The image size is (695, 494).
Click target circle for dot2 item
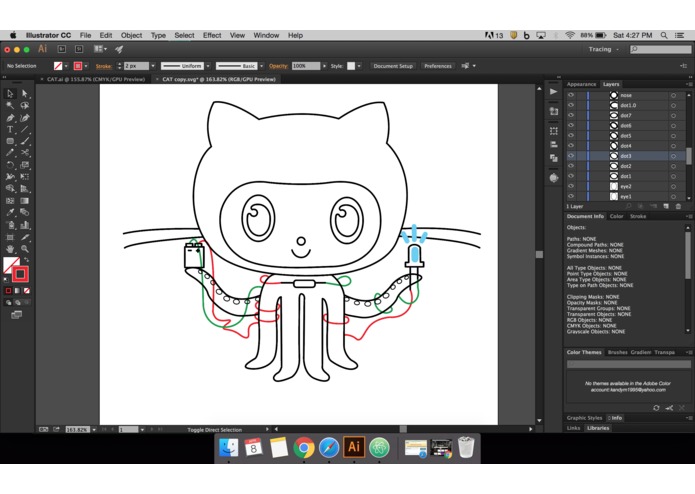(673, 166)
